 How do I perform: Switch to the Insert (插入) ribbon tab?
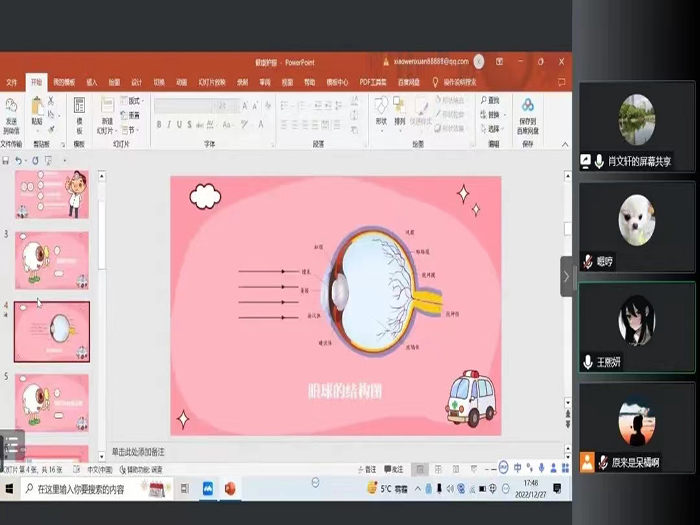coord(91,82)
